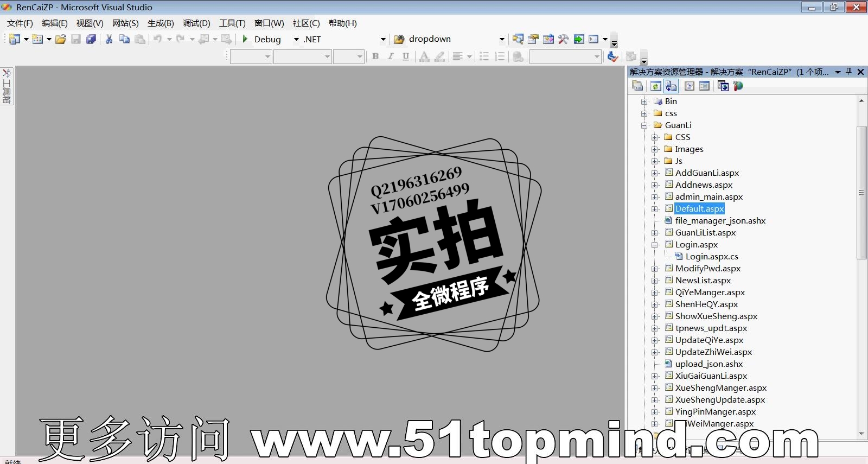Viewport: 868px width, 464px height.
Task: Toggle Underline formatting button
Action: pyautogui.click(x=406, y=56)
